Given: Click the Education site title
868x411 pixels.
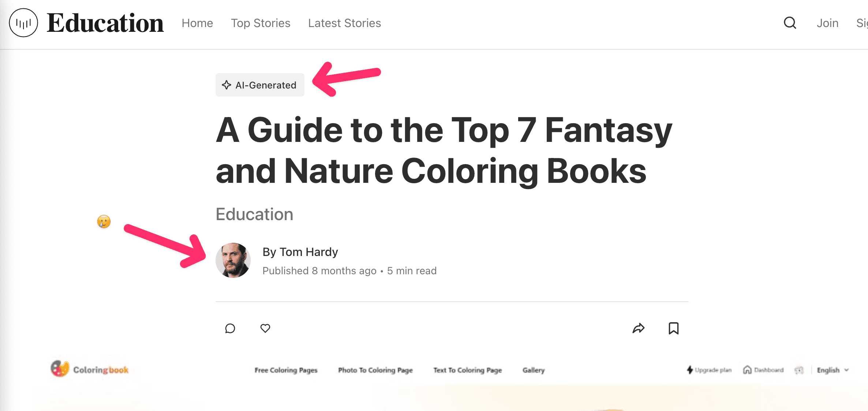Looking at the screenshot, I should coord(105,23).
